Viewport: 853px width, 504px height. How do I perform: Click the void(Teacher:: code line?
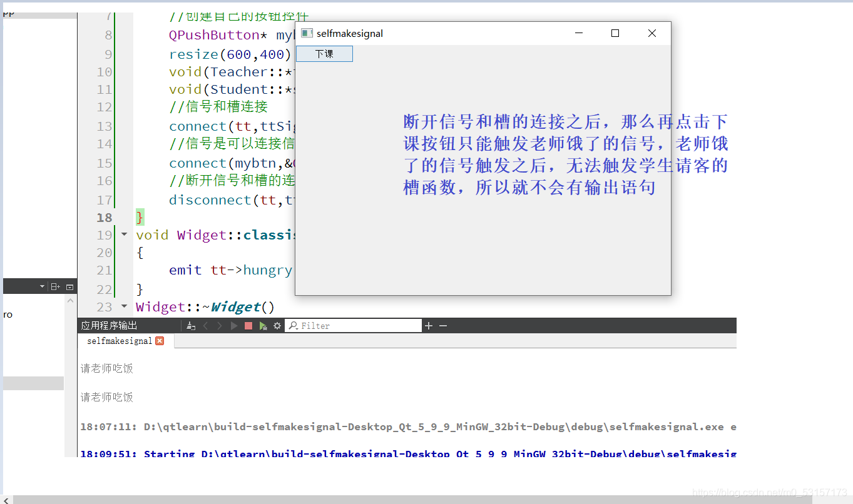[x=232, y=72]
